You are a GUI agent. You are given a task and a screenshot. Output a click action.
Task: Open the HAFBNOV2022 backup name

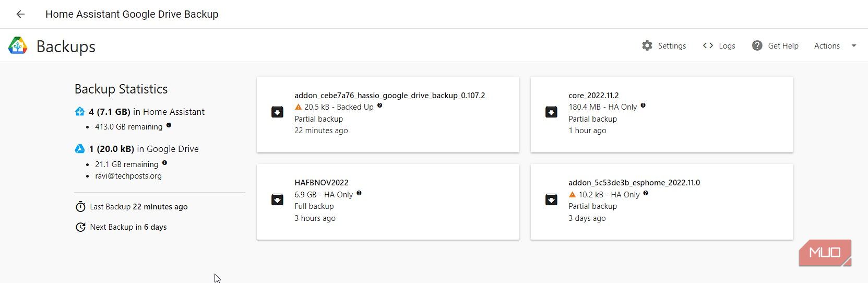point(321,183)
